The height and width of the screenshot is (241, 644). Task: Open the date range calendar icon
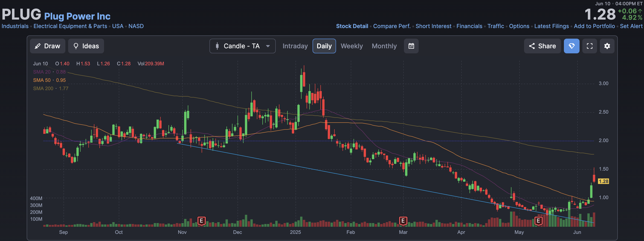point(411,46)
